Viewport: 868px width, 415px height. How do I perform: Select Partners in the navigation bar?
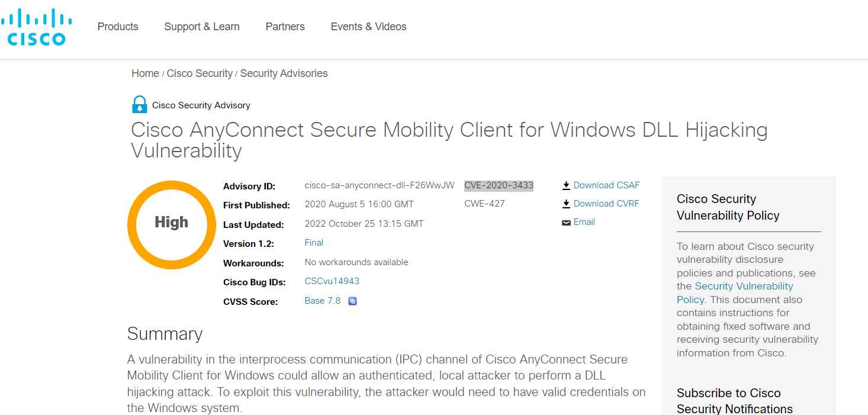[x=285, y=27]
